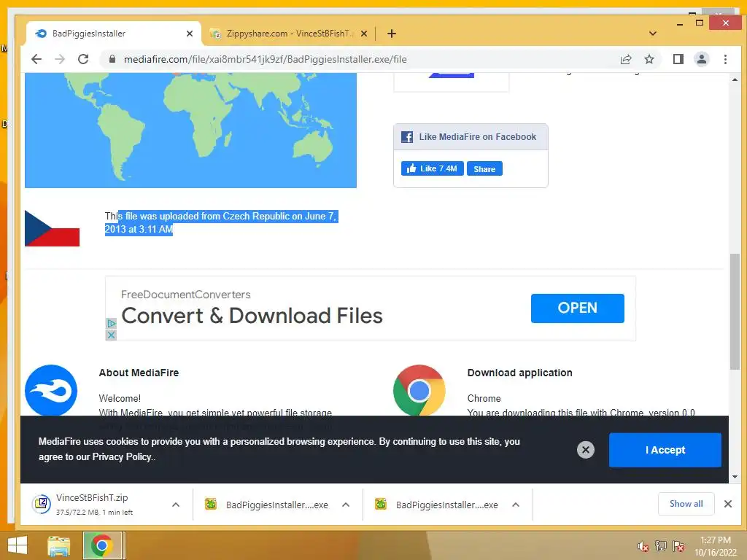Close the downloads bar

click(x=727, y=504)
